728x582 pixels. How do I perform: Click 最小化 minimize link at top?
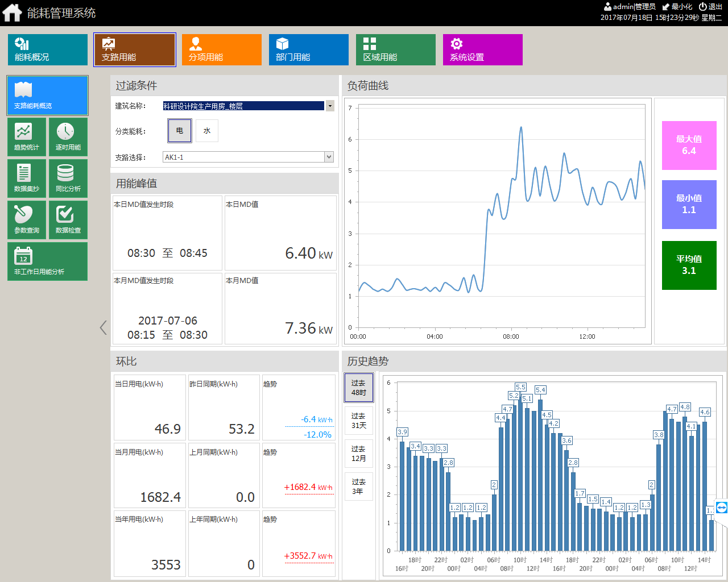click(677, 7)
